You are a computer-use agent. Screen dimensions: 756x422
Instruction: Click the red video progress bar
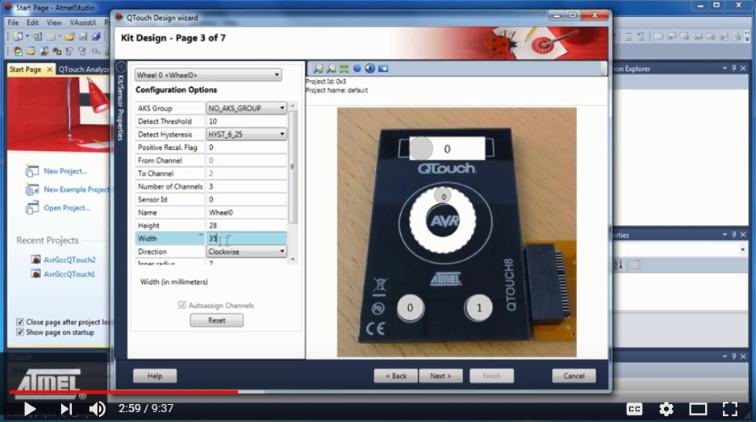[120, 391]
